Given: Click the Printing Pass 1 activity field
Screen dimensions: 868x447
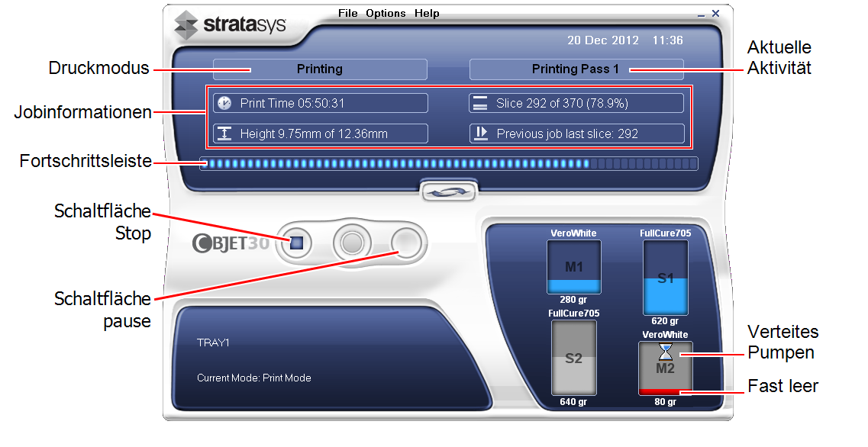Looking at the screenshot, I should pos(576,69).
